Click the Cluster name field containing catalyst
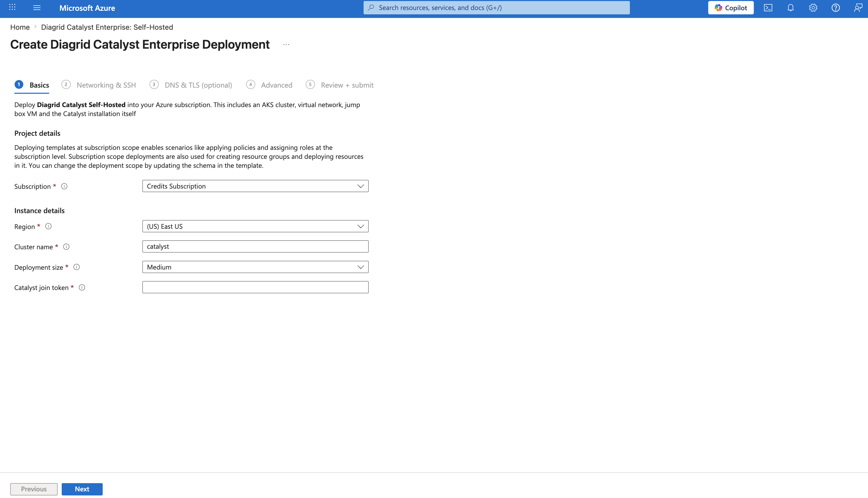This screenshot has height=498, width=868. (x=255, y=246)
